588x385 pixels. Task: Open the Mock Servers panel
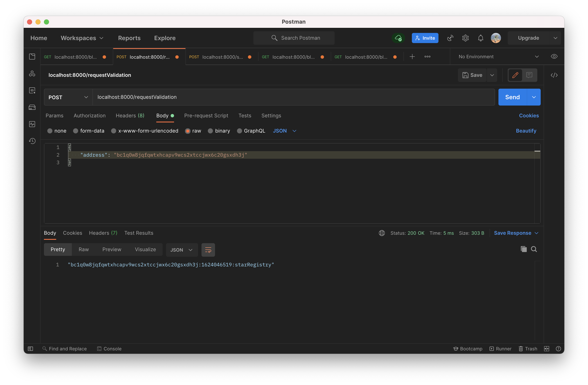coord(32,107)
